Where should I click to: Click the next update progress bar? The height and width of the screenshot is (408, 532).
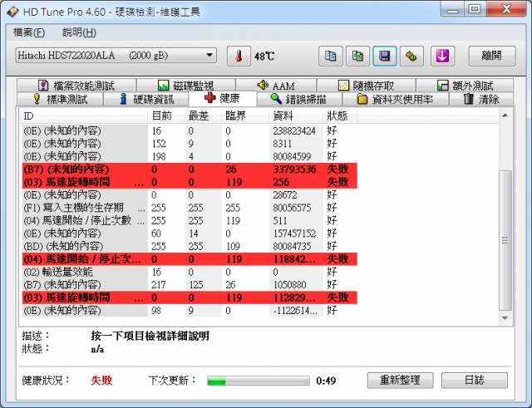click(259, 381)
